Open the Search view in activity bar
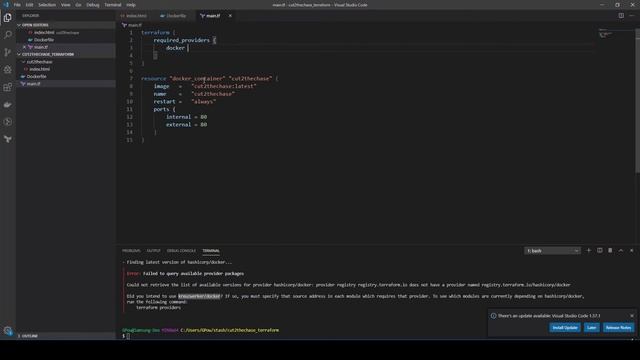 [8, 35]
